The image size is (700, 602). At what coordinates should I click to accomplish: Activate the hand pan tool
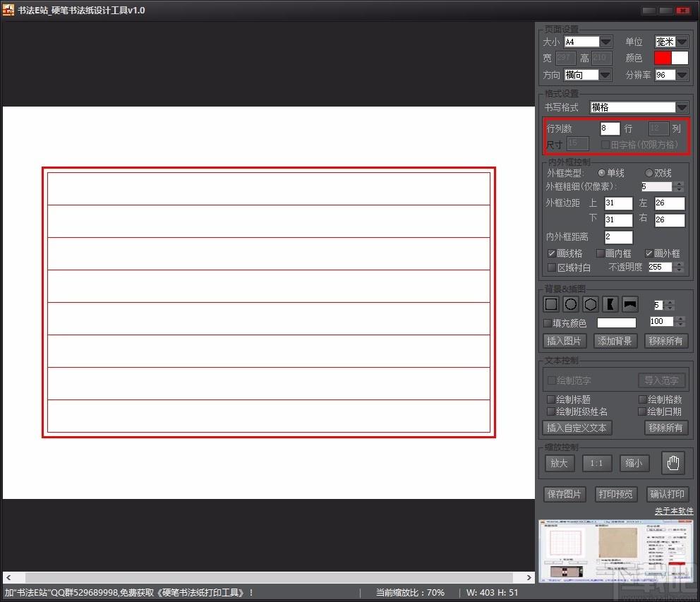click(673, 463)
